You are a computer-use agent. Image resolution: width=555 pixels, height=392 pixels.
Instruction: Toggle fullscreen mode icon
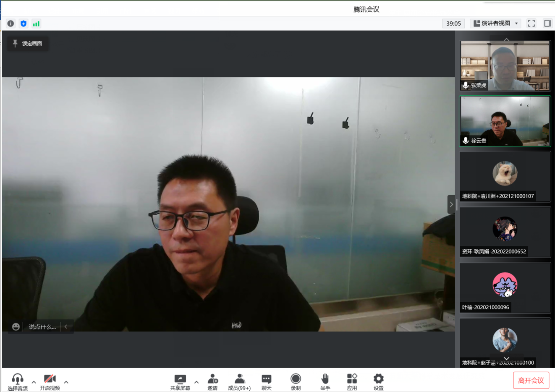point(531,24)
